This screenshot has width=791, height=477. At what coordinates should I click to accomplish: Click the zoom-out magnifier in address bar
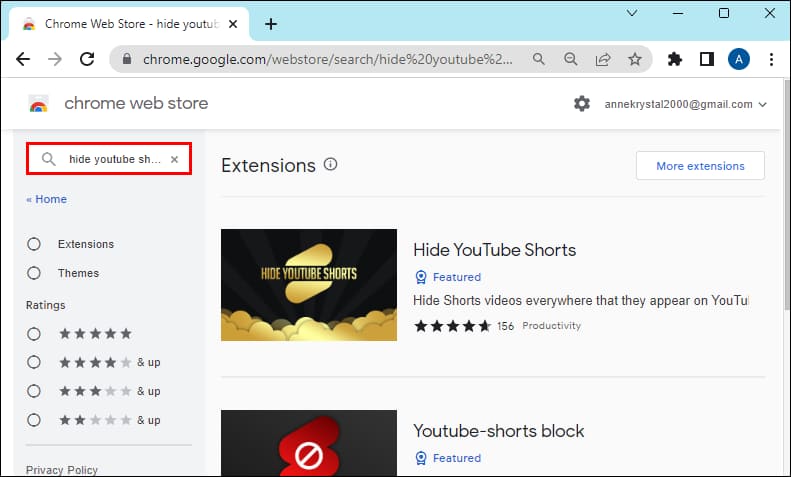[x=571, y=59]
